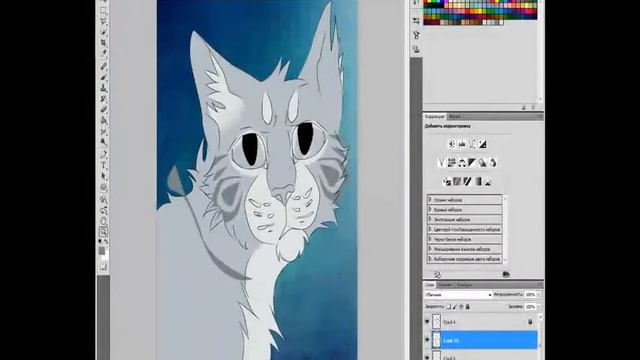Select the Type tool
Screen dimensions: 640x360
[104, 165]
